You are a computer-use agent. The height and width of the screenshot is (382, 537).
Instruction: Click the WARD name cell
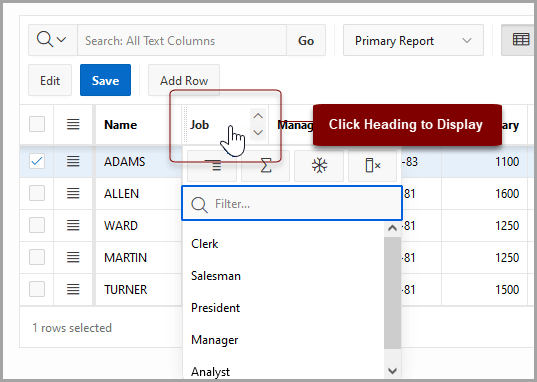(x=138, y=225)
